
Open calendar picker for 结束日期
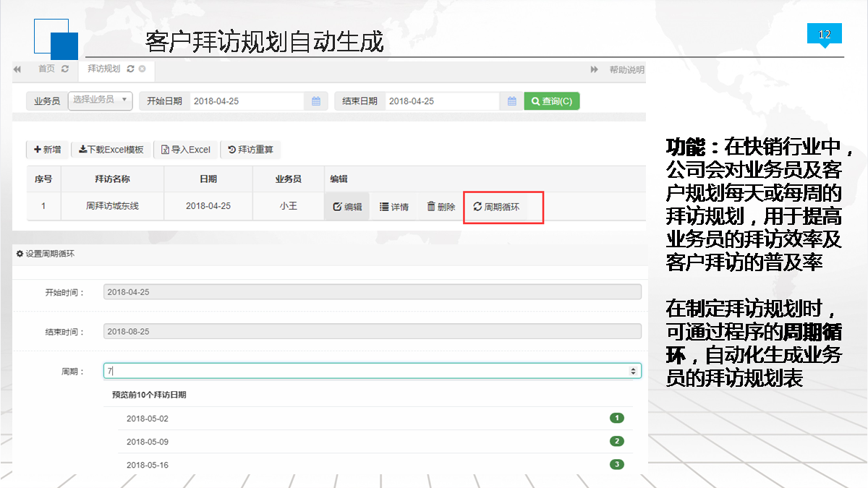click(511, 101)
